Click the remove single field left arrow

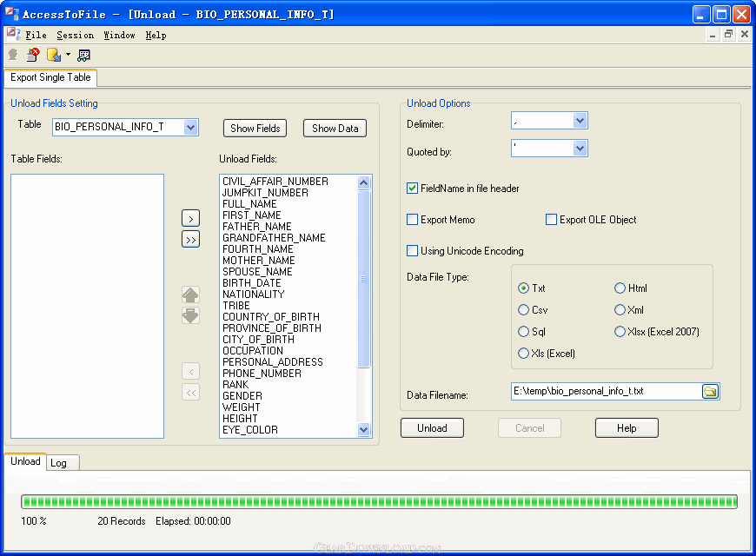pos(191,371)
